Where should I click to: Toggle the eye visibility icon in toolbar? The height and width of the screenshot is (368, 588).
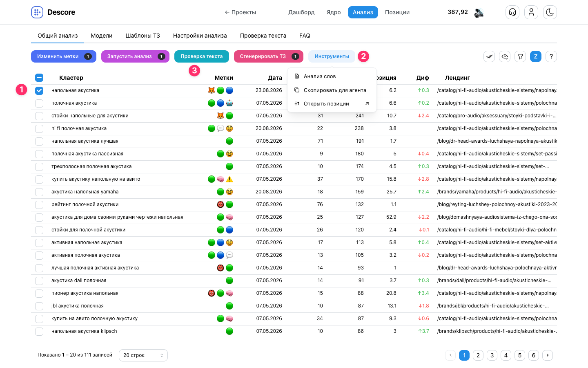[505, 56]
